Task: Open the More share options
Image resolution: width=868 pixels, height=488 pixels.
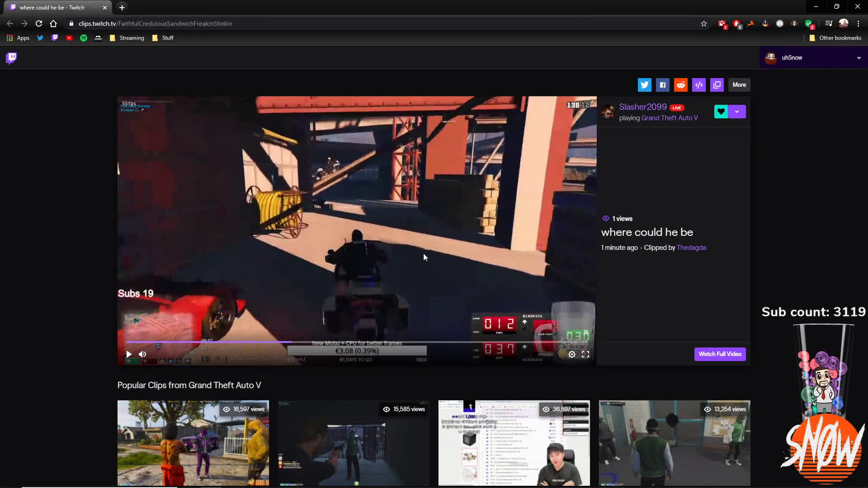Action: 739,85
